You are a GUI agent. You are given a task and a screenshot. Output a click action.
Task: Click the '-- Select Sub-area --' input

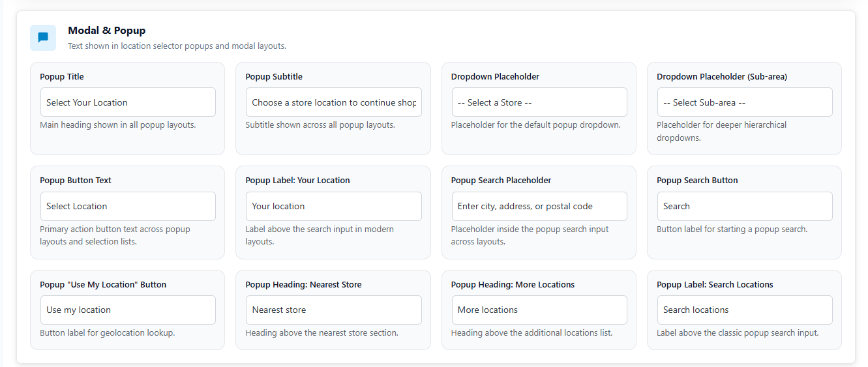745,102
